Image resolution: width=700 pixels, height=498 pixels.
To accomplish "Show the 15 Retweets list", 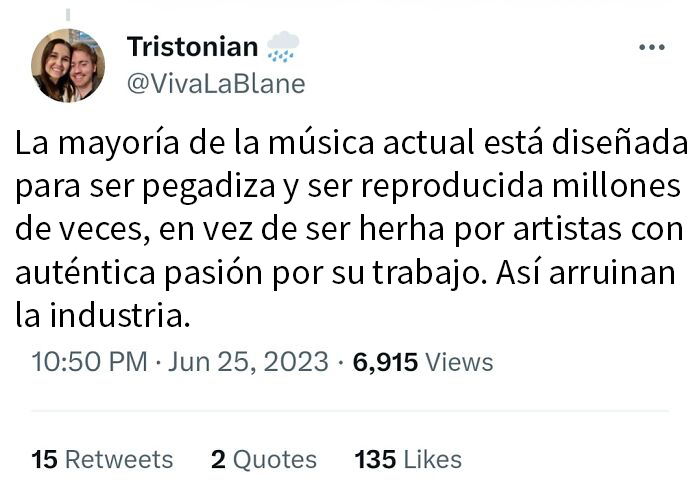I will click(x=102, y=459).
